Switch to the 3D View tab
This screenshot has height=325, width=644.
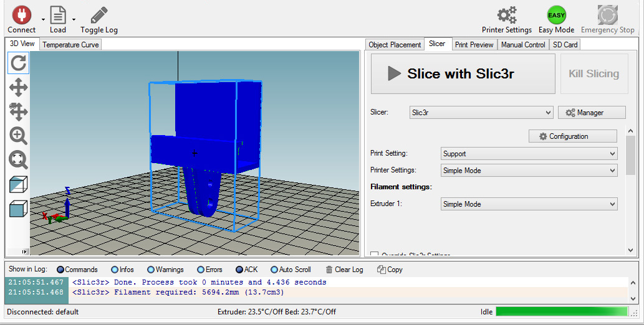22,44
